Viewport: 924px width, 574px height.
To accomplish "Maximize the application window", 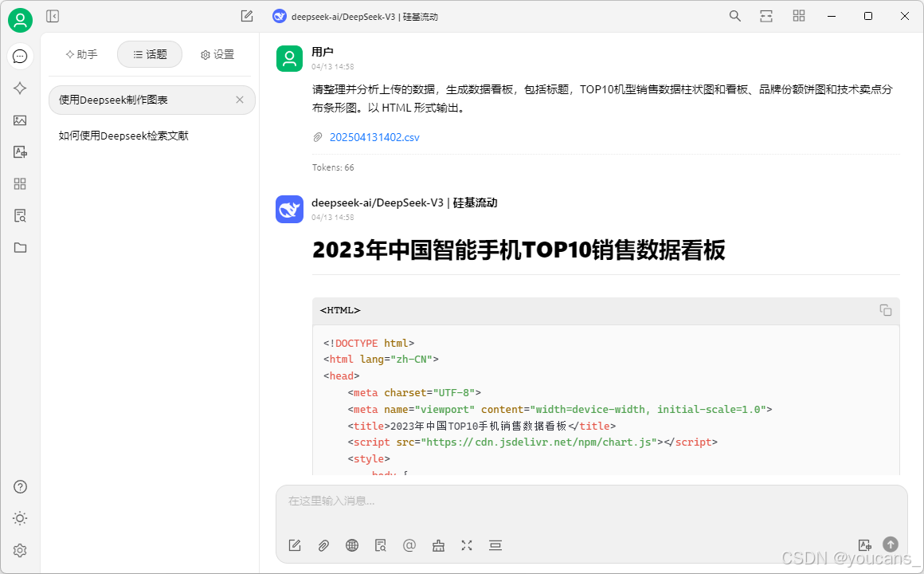I will pos(868,16).
